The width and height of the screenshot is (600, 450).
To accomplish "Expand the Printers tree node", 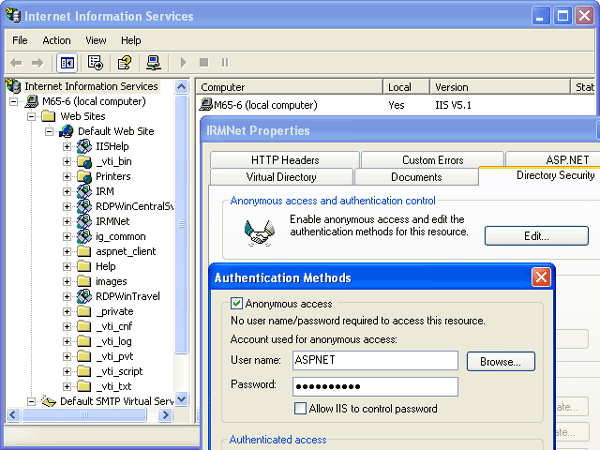I will coord(67,176).
